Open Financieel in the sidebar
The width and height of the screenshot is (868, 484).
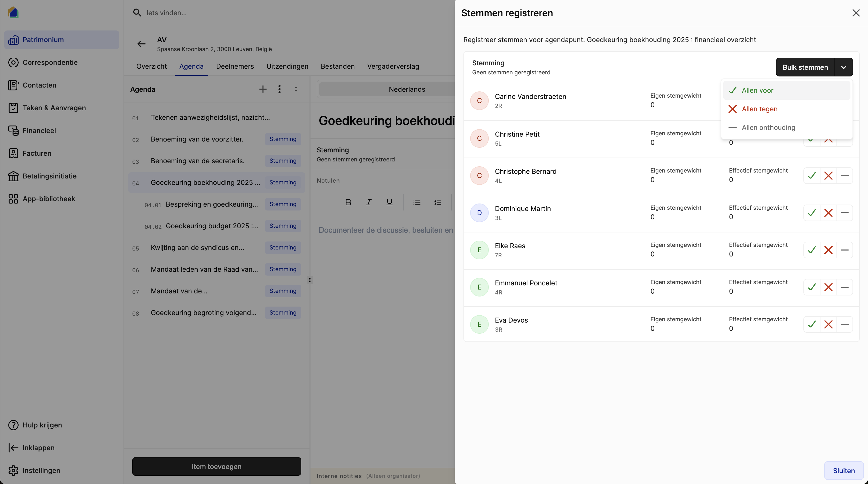[62, 131]
